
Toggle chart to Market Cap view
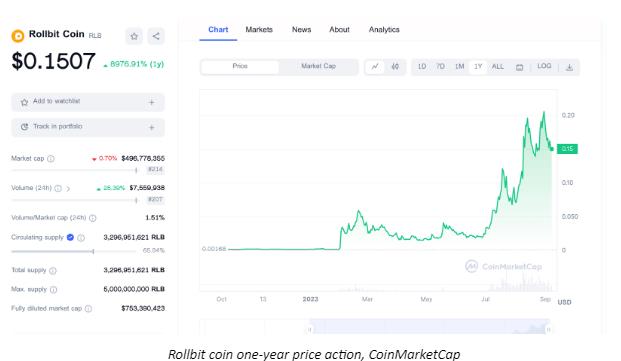pyautogui.click(x=318, y=66)
